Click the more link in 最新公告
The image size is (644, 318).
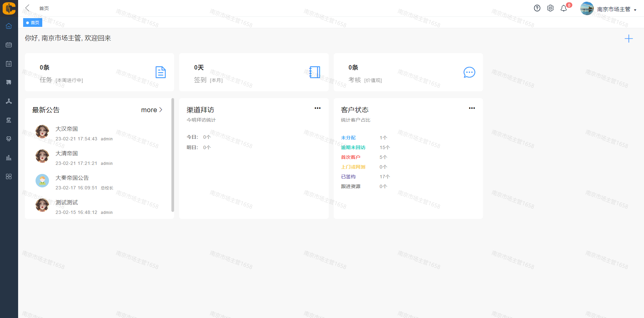pos(152,110)
